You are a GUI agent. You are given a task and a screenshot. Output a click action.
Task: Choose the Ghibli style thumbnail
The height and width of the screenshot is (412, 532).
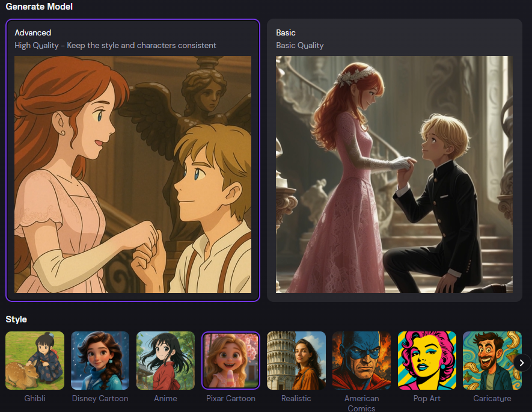(x=35, y=360)
